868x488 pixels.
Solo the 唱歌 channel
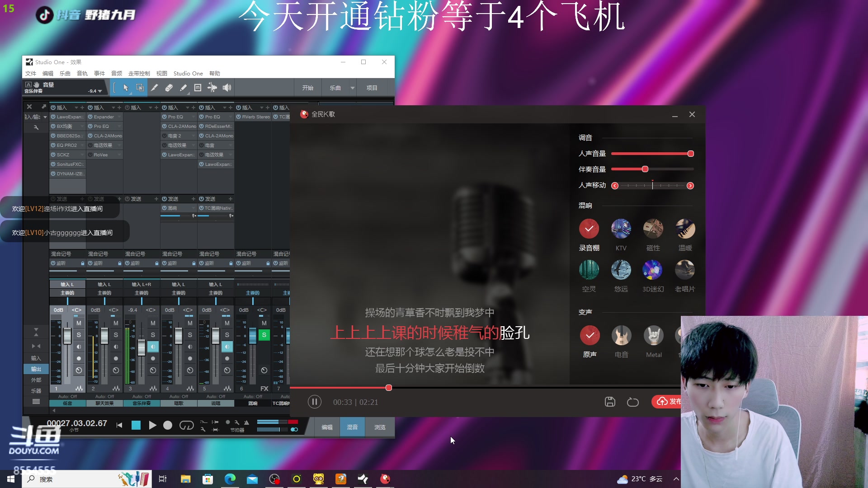click(190, 335)
